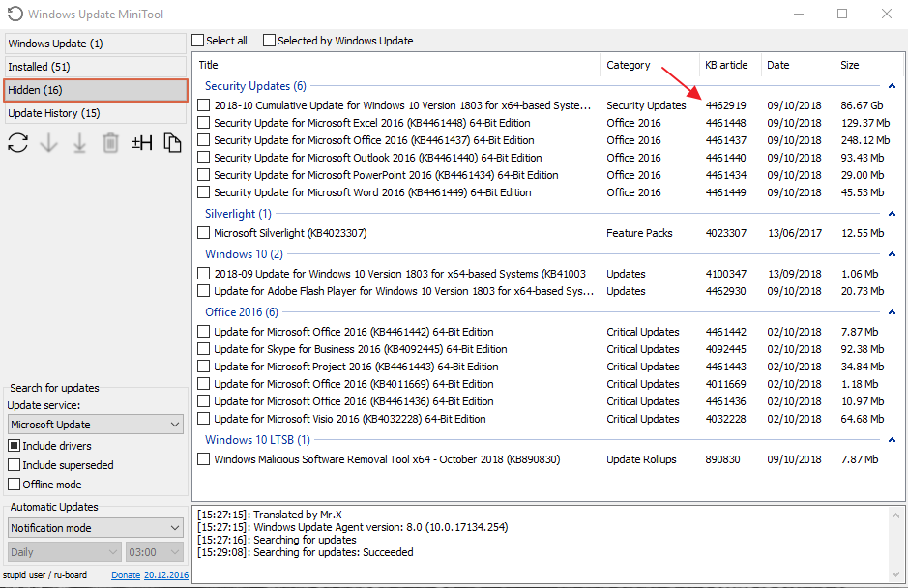Click the copy links to clipboard icon

[172, 142]
